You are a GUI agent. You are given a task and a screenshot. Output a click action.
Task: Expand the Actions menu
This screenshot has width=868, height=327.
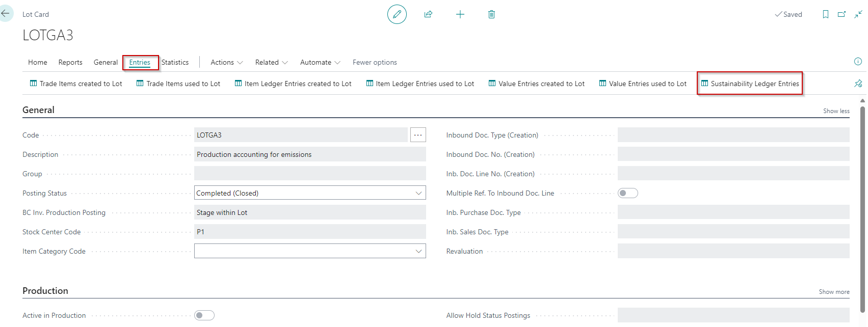tap(227, 62)
